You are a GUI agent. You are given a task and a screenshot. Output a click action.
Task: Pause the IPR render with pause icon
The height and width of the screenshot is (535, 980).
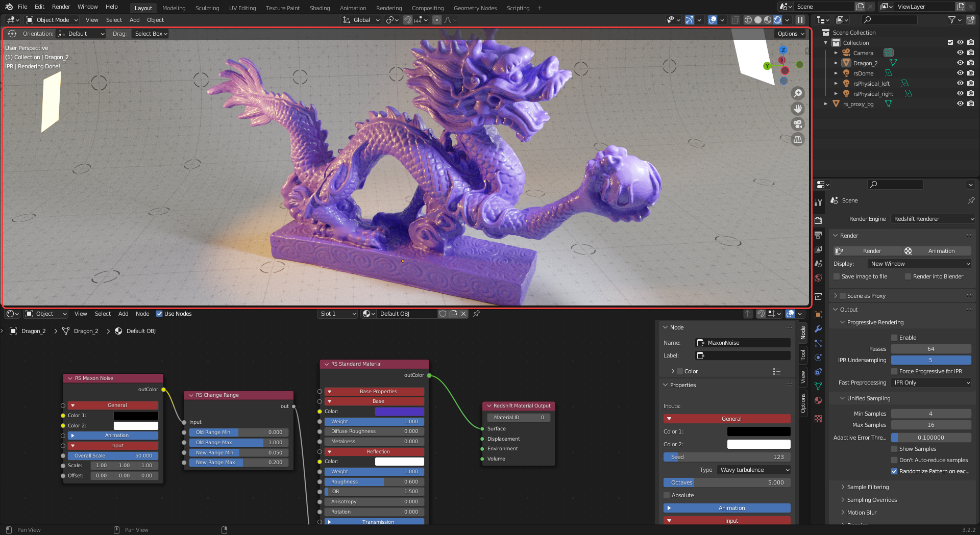[800, 20]
